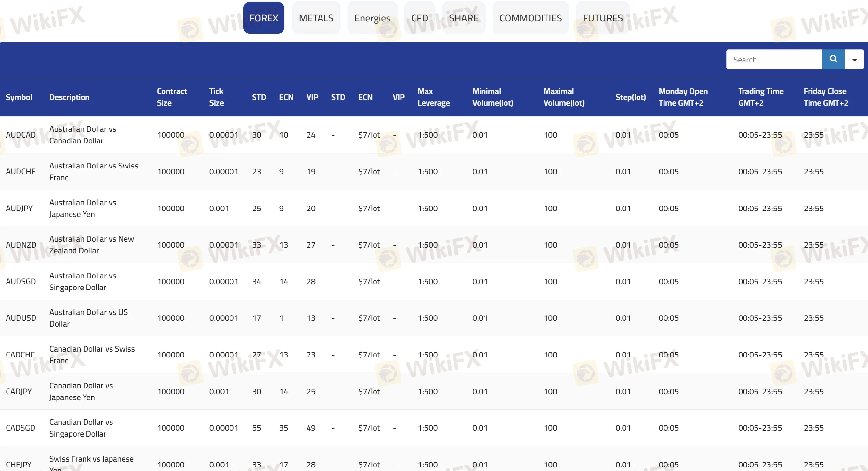Click the Tick Size column header
The image size is (868, 471).
coord(216,97)
